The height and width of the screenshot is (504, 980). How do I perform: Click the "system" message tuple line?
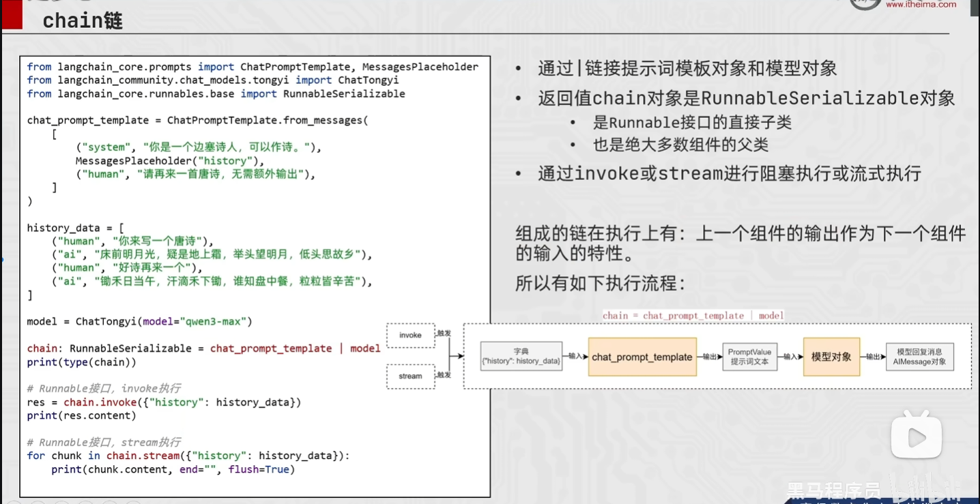click(198, 147)
